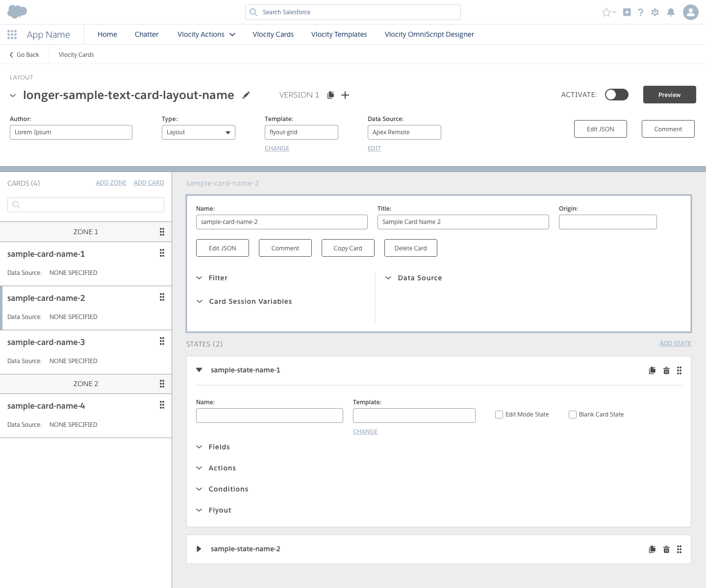
Task: Copy state sample-state-name-1 via copy icon
Action: pos(652,370)
